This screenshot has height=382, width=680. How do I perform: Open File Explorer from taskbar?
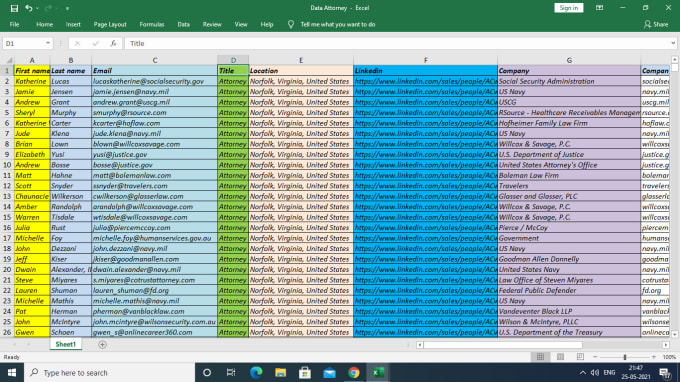pos(281,372)
